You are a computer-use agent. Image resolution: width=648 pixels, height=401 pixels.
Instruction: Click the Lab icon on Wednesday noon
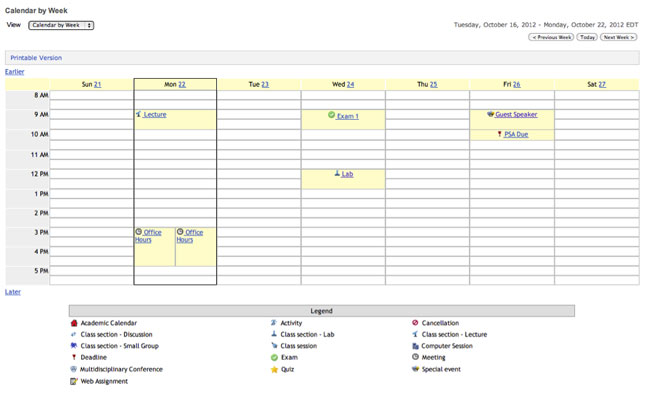pos(337,174)
